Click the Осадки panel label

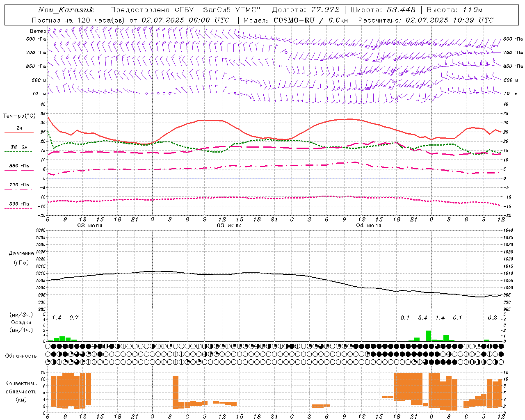pos(21,322)
